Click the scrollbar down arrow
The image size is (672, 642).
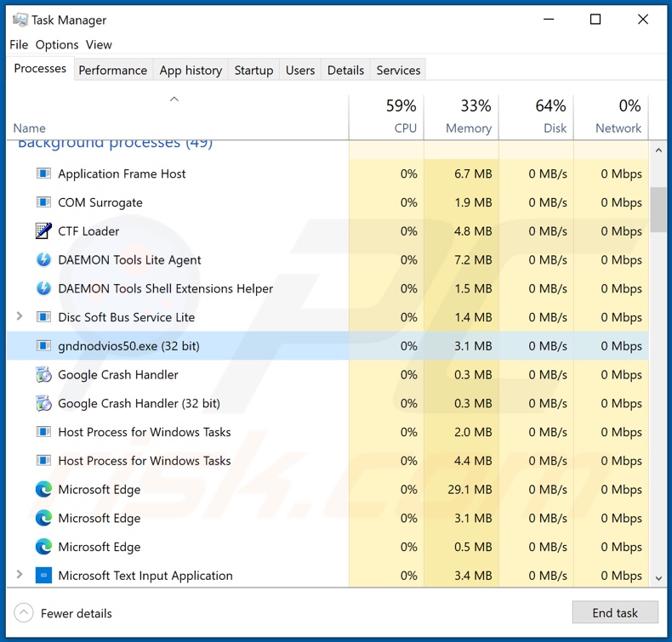point(658,578)
